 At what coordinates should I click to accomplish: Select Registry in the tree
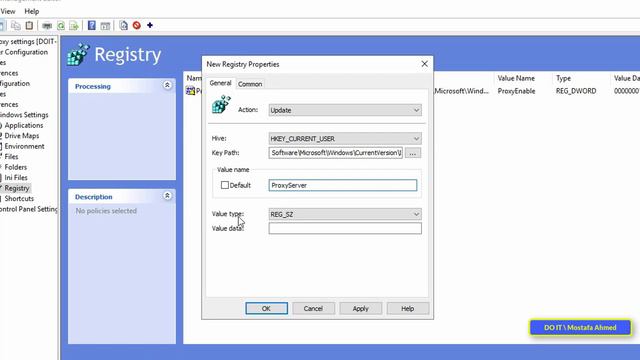pyautogui.click(x=17, y=188)
